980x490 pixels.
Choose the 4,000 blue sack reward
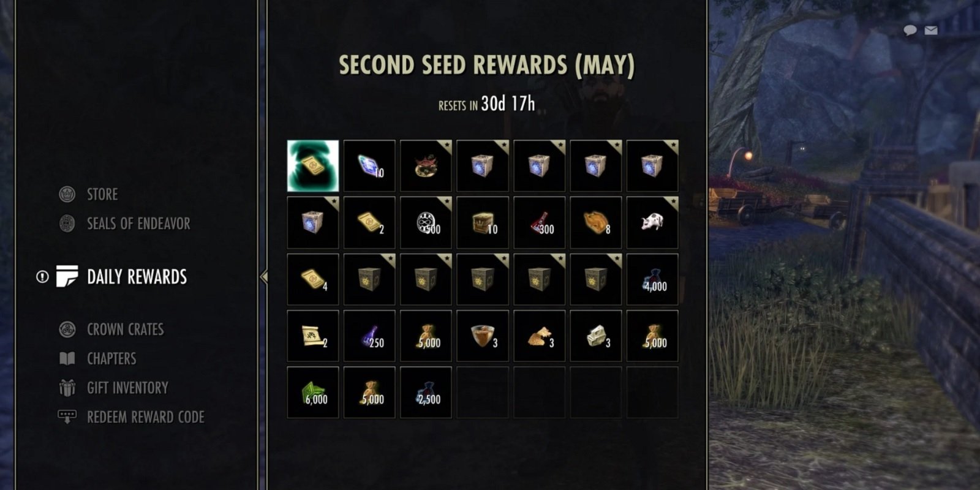pyautogui.click(x=652, y=279)
